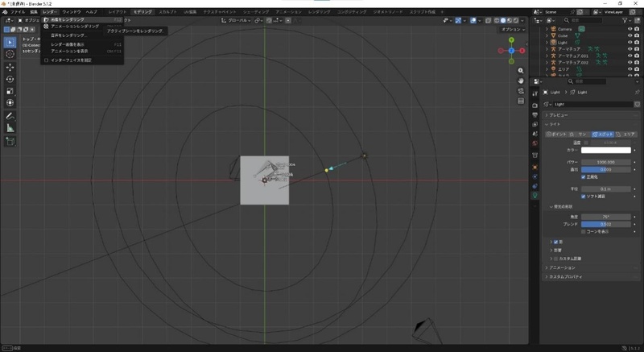Viewport: 644px width, 352px height.
Task: Open the outliner filter funnel
Action: click(x=625, y=20)
